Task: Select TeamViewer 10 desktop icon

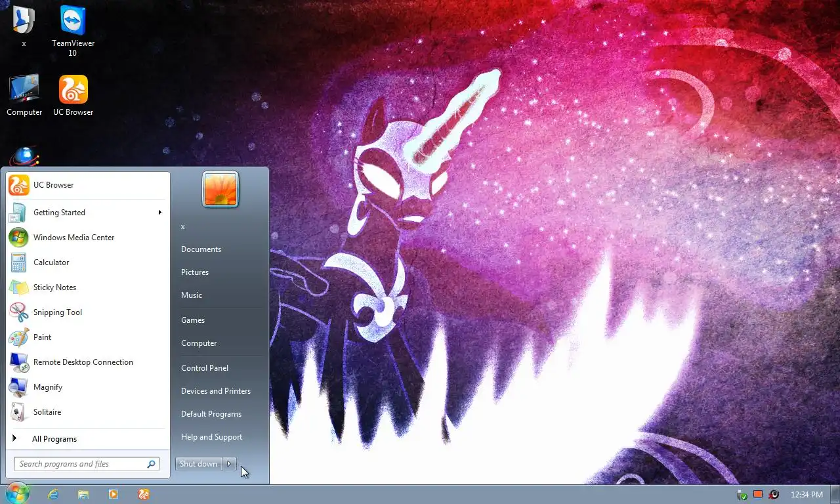Action: coord(73,30)
